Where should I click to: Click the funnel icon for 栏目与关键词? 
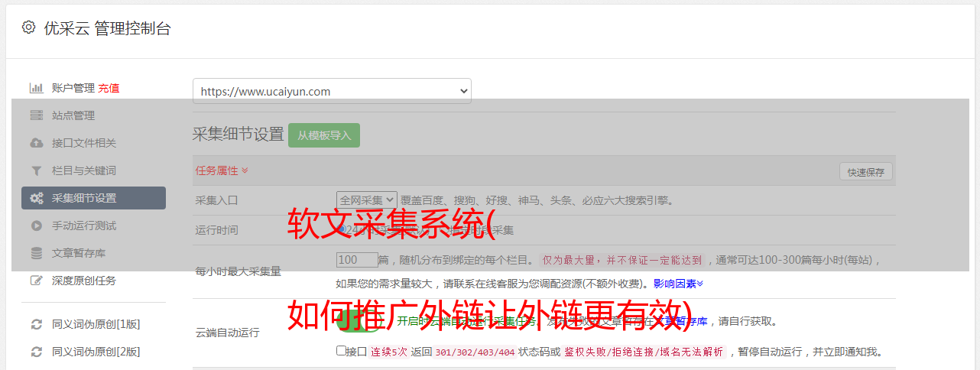pos(36,170)
